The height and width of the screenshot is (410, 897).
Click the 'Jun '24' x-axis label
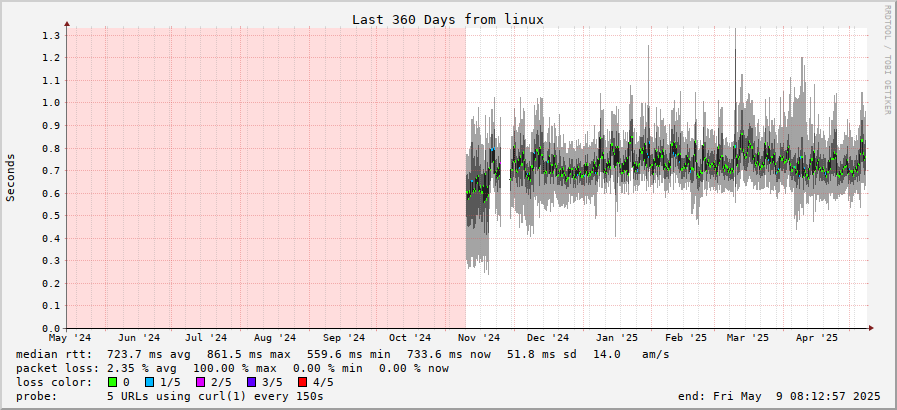[x=140, y=339]
